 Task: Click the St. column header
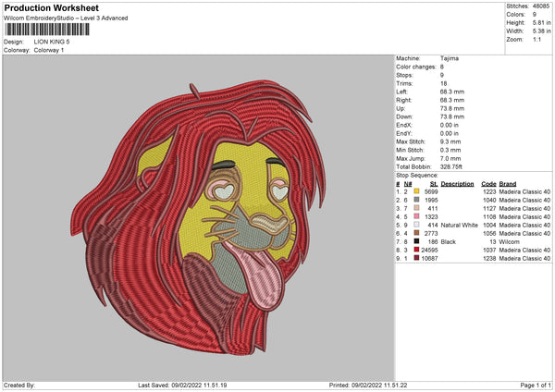click(434, 182)
